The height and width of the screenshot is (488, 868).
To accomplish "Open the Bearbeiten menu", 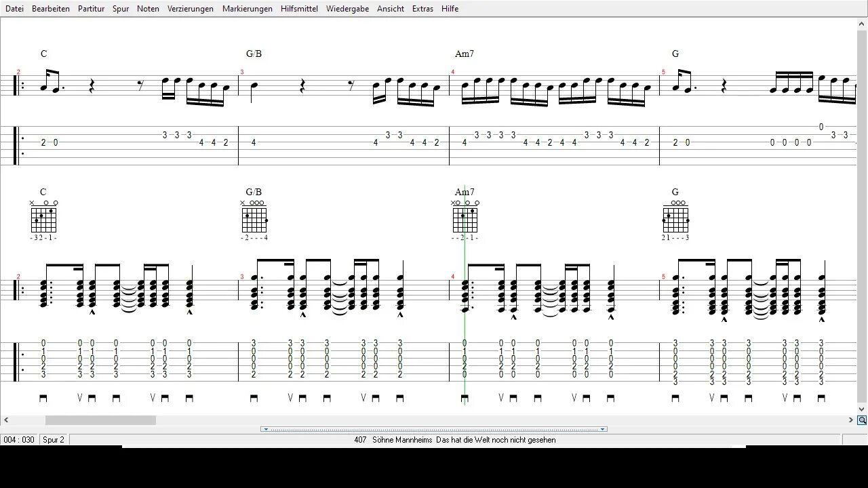I will coord(51,9).
